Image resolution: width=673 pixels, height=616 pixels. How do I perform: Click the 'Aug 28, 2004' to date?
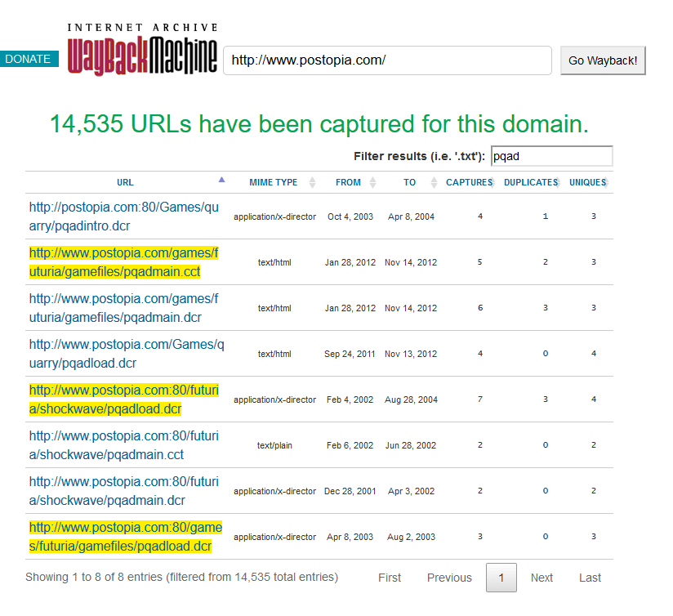[x=411, y=400]
